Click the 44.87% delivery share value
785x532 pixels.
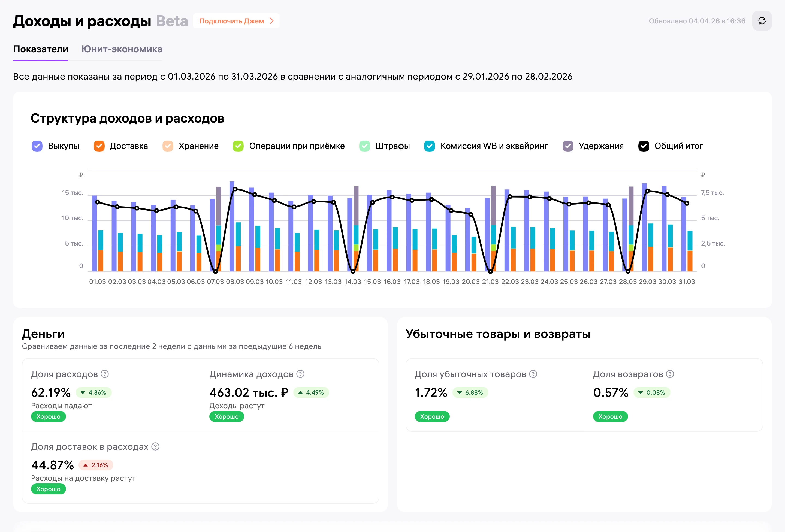pos(52,465)
